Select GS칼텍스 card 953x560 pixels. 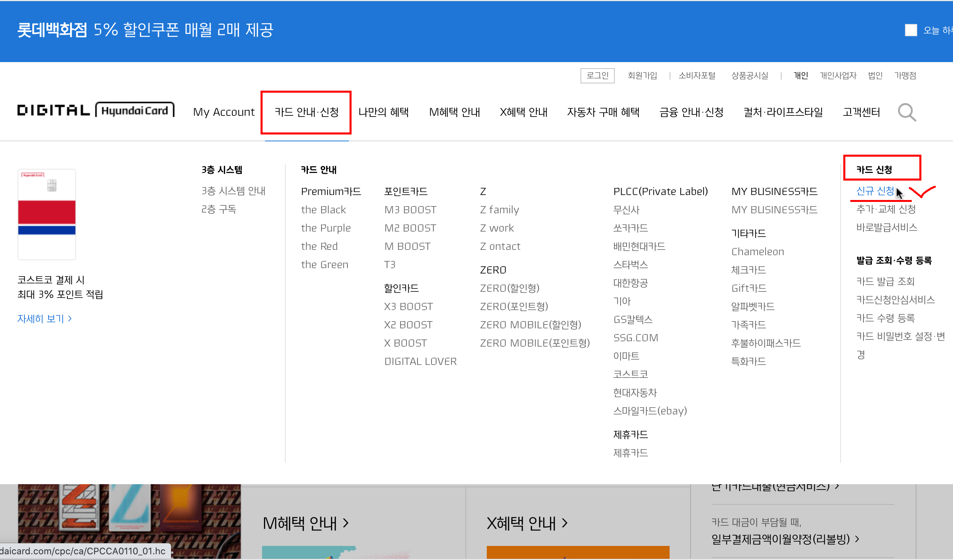coord(633,319)
